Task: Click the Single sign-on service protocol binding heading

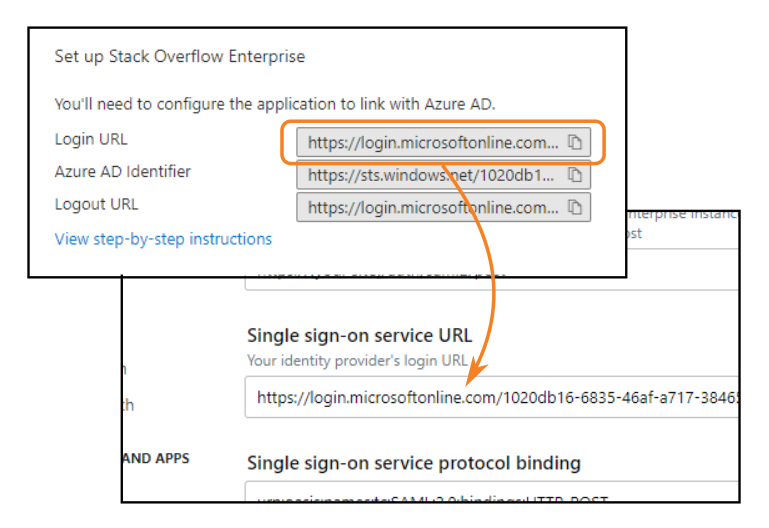Action: [x=414, y=463]
